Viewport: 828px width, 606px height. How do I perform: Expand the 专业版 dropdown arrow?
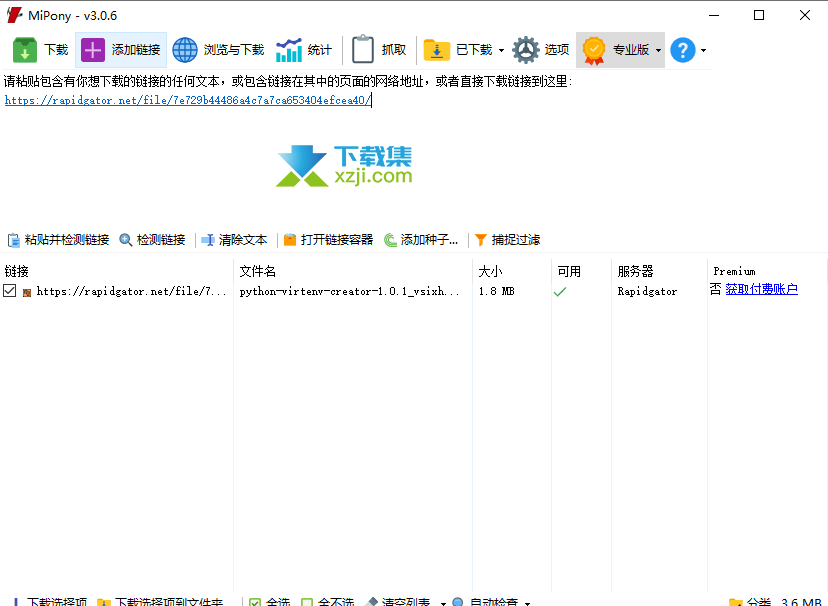coord(658,51)
